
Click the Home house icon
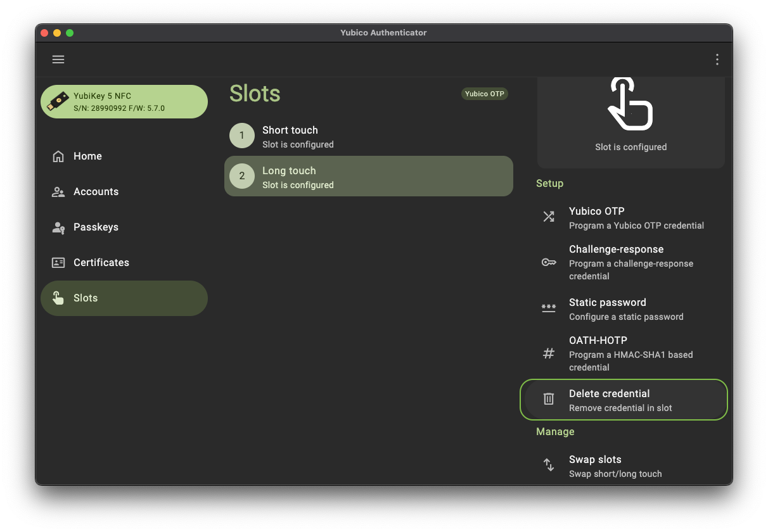(x=58, y=156)
